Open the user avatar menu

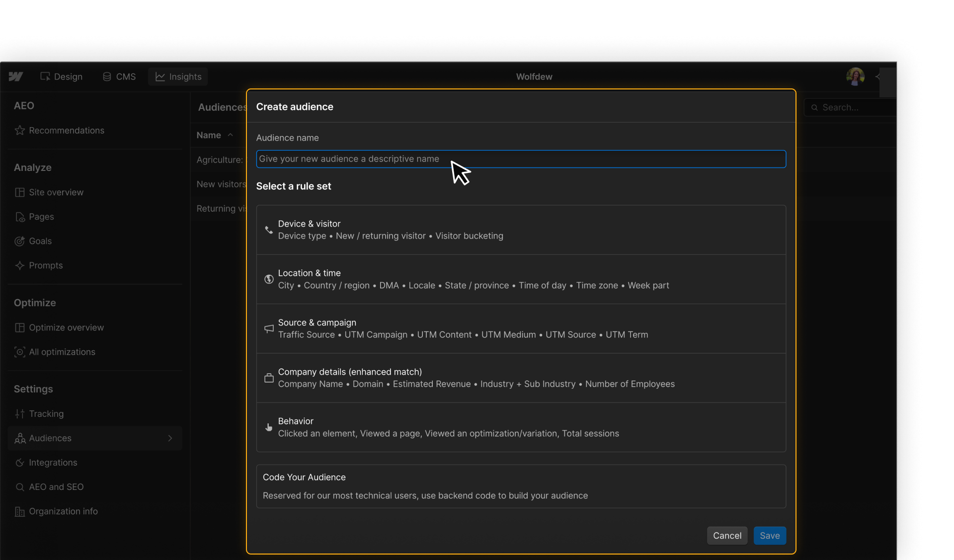(x=855, y=77)
